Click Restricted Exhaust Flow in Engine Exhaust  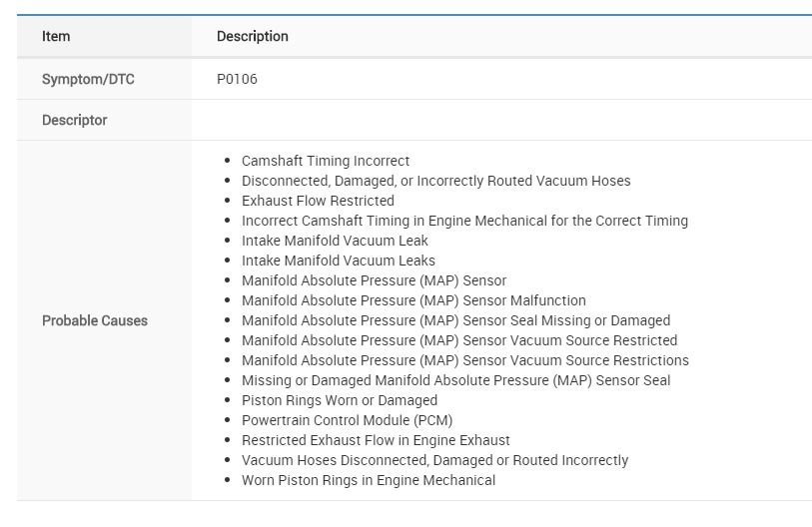376,440
